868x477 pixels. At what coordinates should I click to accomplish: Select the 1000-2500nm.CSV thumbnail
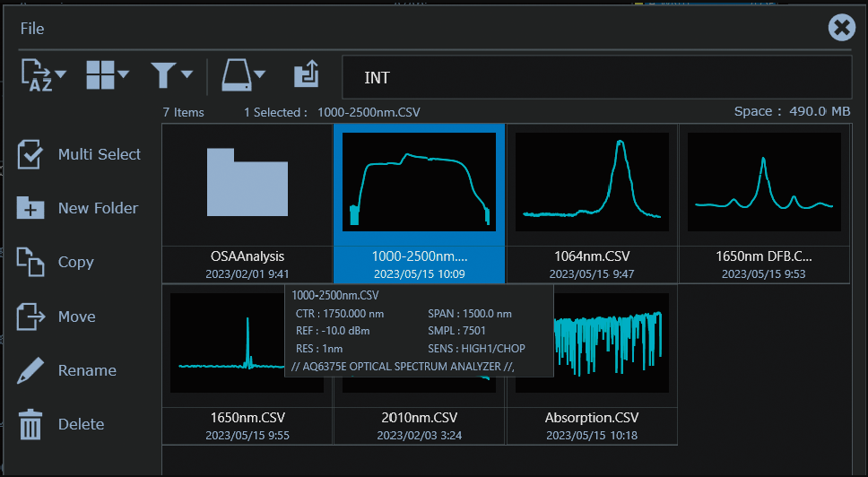point(419,182)
